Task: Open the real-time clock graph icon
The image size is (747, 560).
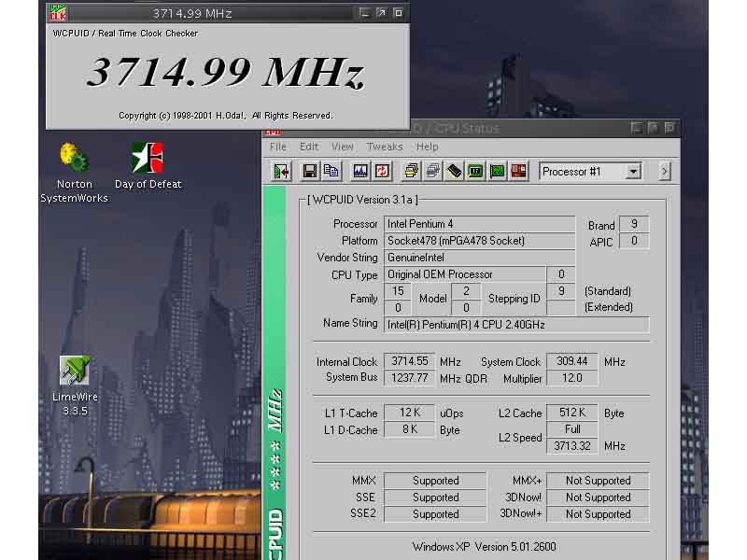Action: coord(360,171)
